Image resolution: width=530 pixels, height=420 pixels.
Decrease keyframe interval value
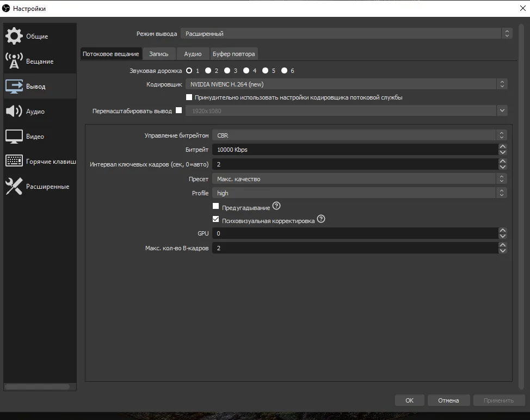pyautogui.click(x=503, y=167)
